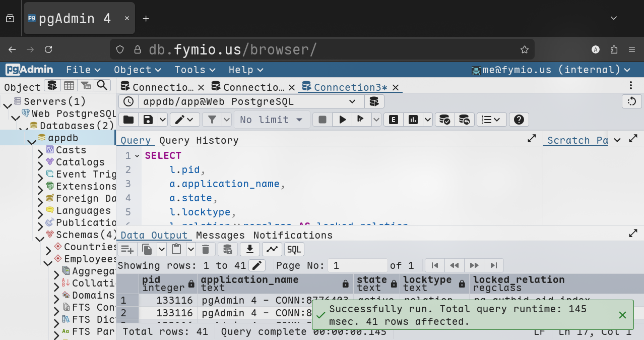Click the Explain query E icon
Viewport: 644px width, 340px height.
[x=394, y=120]
